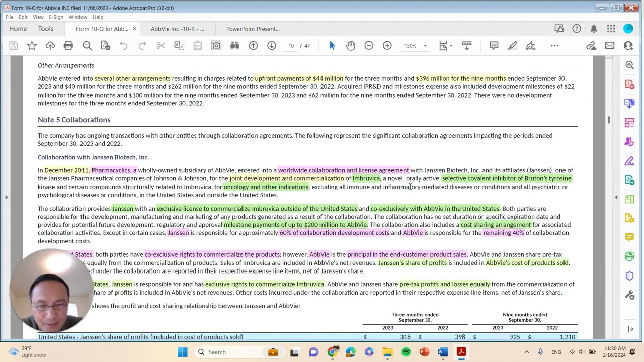Image resolution: width=644 pixels, height=362 pixels.
Task: Open the File menu
Action: [x=10, y=17]
